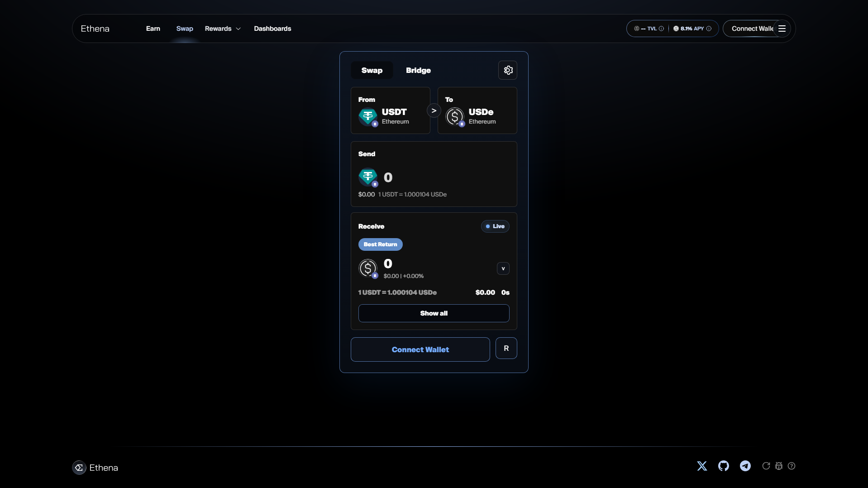Switch to the Swap tab in widget

(x=372, y=70)
